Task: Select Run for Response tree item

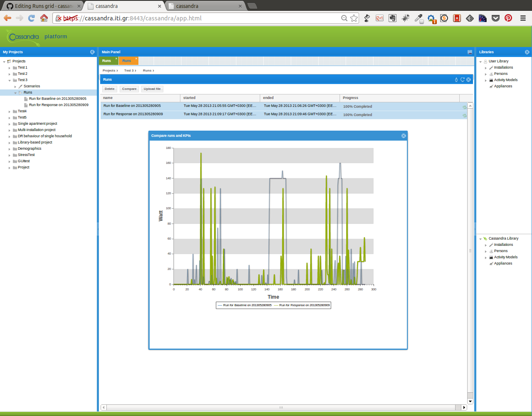Action: click(x=59, y=105)
